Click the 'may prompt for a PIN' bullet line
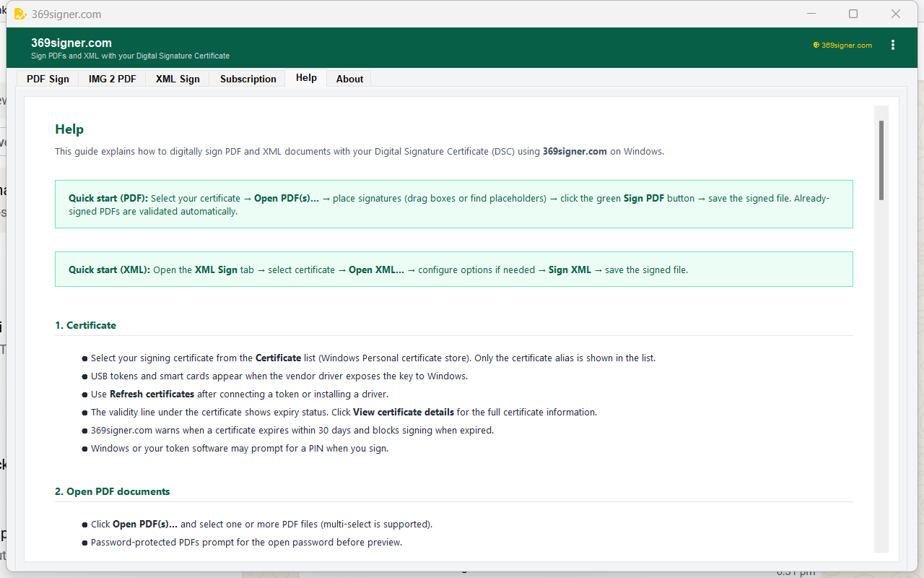 [239, 448]
